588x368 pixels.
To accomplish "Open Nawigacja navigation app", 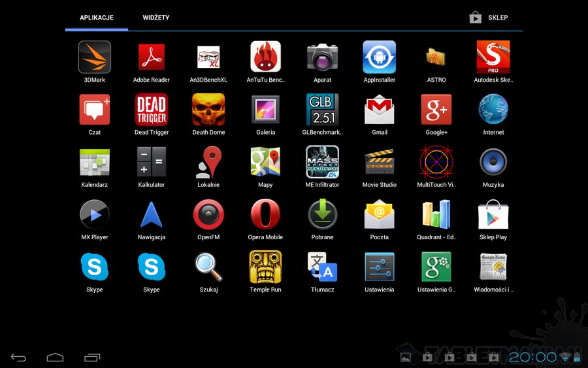I will coord(152,214).
